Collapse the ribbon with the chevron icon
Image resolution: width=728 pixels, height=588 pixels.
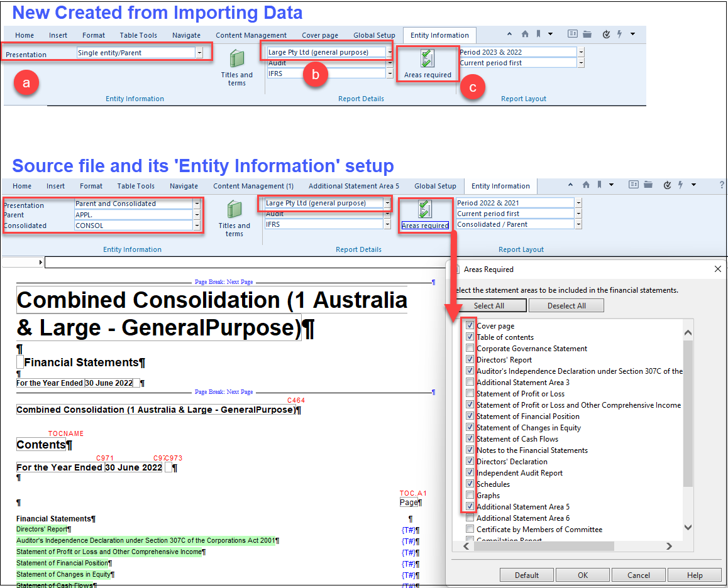point(509,35)
